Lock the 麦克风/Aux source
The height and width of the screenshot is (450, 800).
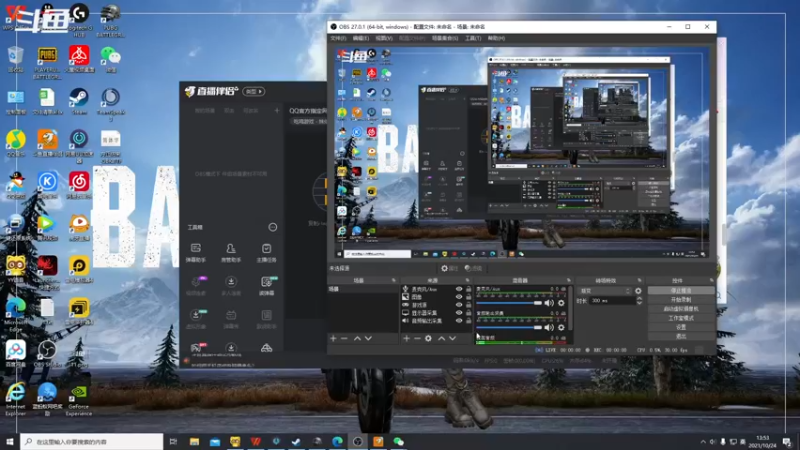click(468, 289)
